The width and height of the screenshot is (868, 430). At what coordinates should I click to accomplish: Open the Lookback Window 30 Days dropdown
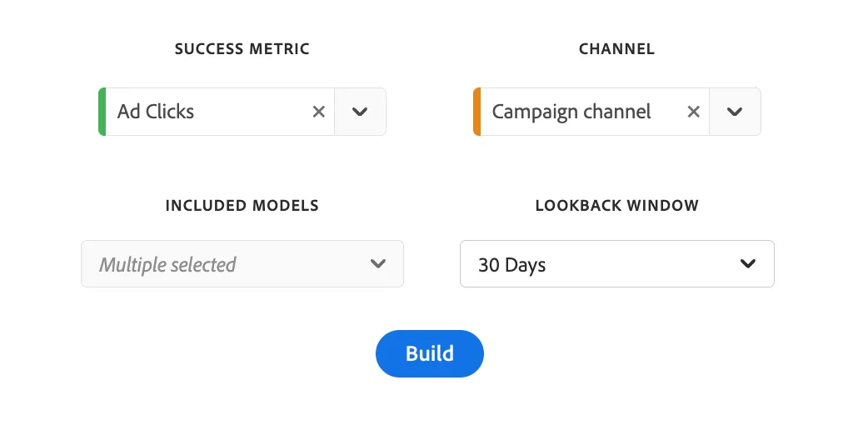616,264
